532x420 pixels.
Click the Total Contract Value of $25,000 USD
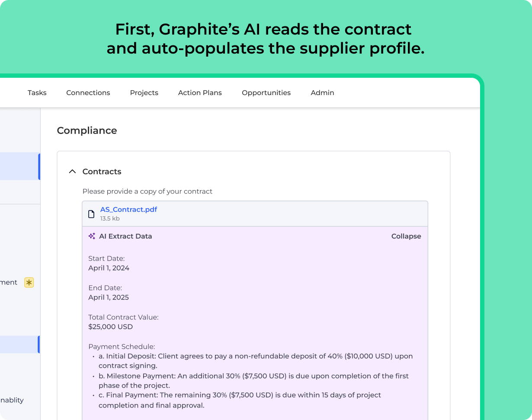pyautogui.click(x=111, y=327)
